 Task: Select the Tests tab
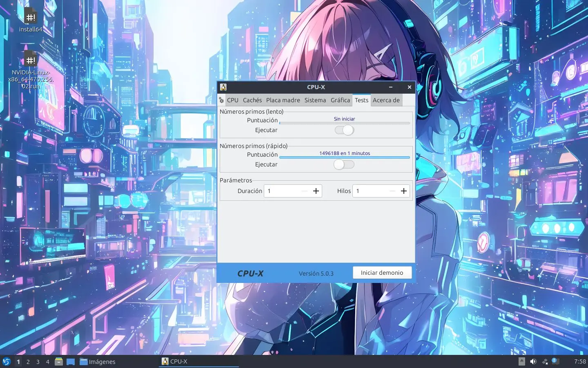click(x=361, y=100)
